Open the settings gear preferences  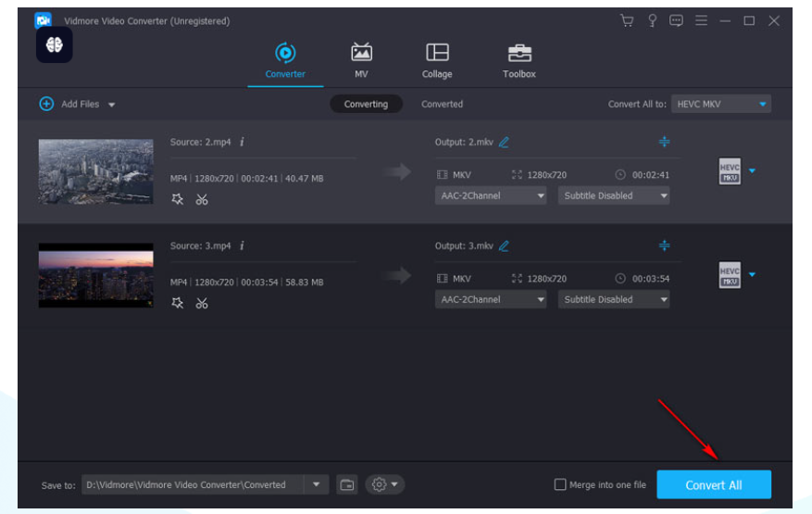pyautogui.click(x=379, y=484)
